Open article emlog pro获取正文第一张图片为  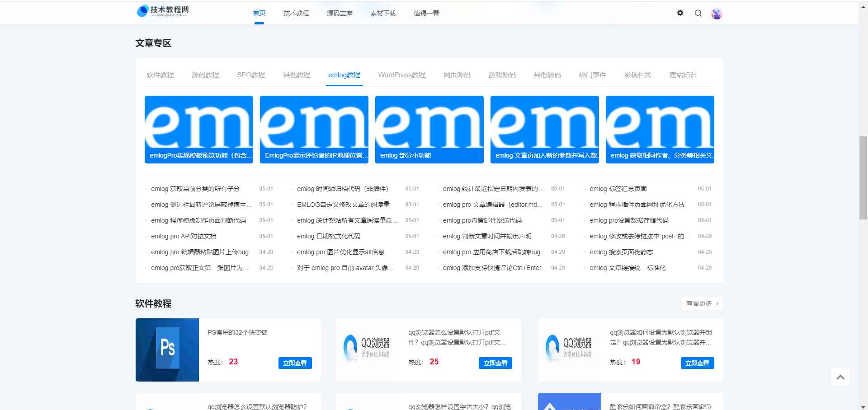coord(200,268)
